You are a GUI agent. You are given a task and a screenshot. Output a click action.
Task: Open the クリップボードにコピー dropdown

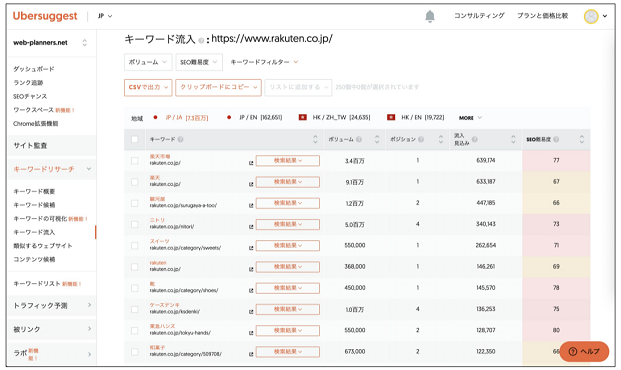pos(219,87)
